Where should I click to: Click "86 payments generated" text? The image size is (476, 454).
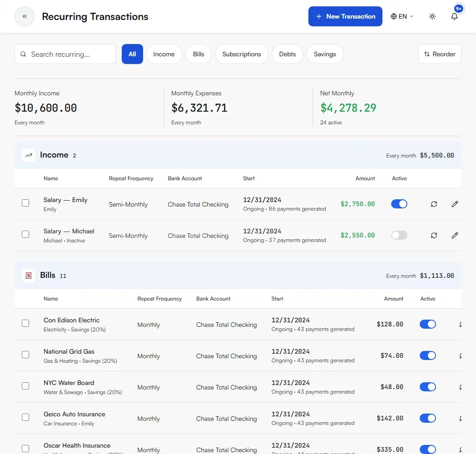tap(297, 209)
